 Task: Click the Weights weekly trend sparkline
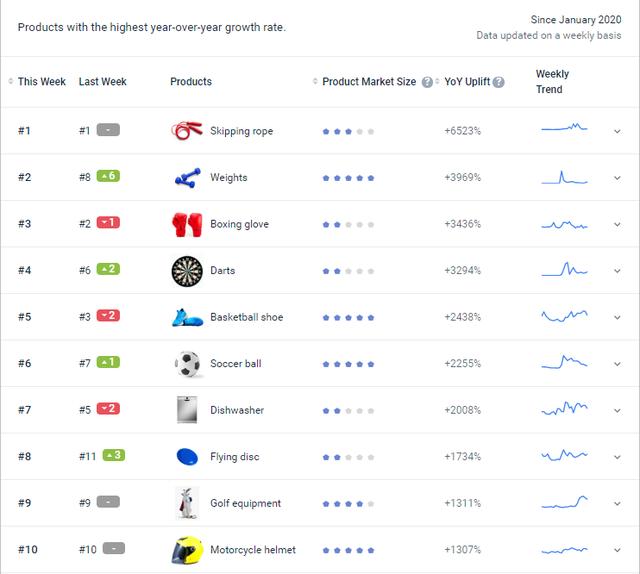coord(564,178)
